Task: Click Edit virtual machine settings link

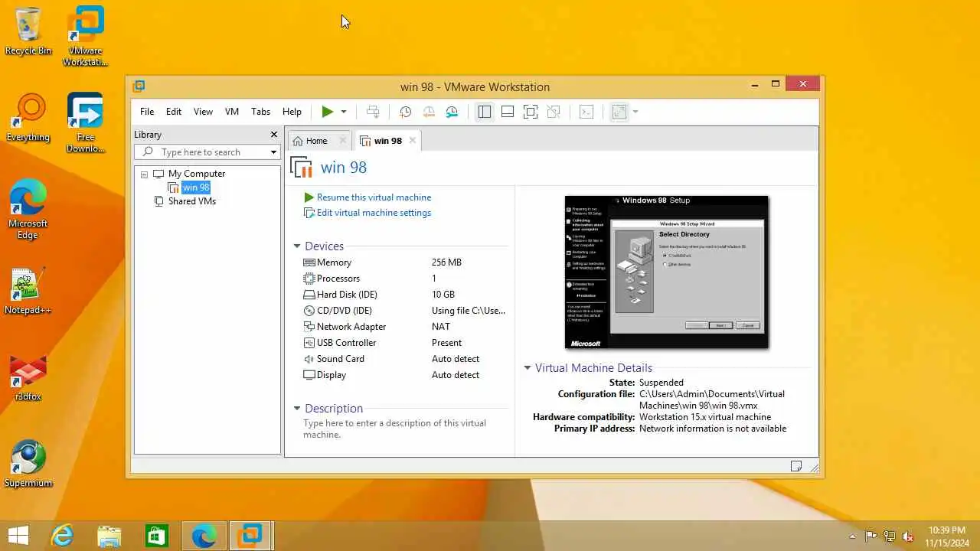Action: [374, 213]
